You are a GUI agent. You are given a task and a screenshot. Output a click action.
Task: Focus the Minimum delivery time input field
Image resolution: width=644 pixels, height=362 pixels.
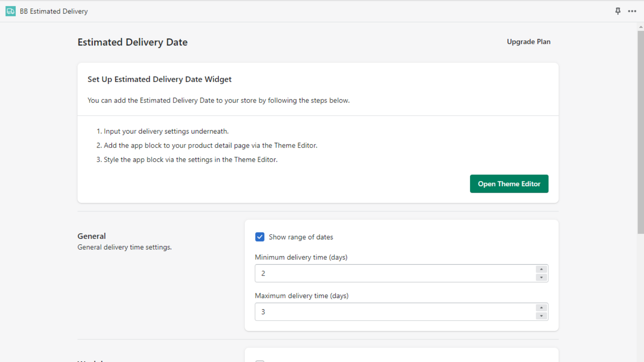pos(394,274)
